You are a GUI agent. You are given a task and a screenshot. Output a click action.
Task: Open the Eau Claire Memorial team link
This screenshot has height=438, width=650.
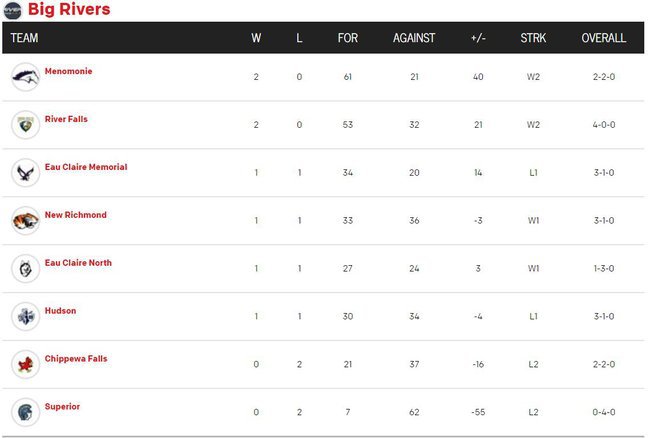(x=86, y=167)
